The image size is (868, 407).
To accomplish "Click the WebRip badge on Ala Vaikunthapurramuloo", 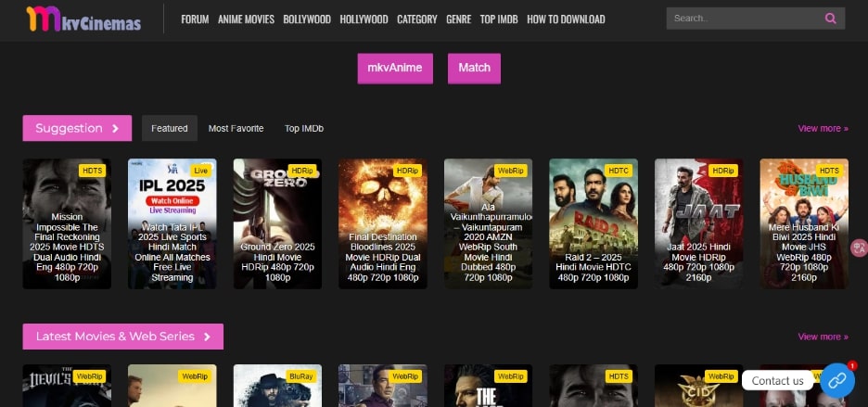I will 510,171.
